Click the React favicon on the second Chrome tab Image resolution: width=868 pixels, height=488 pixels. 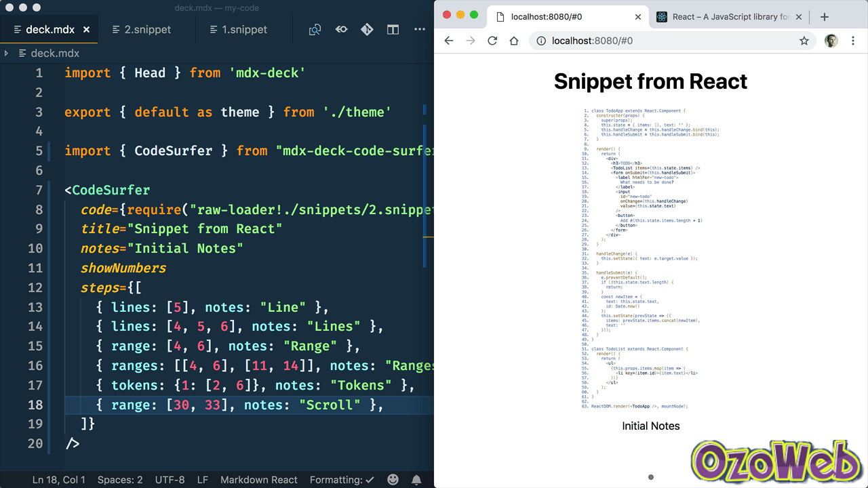[x=661, y=17]
